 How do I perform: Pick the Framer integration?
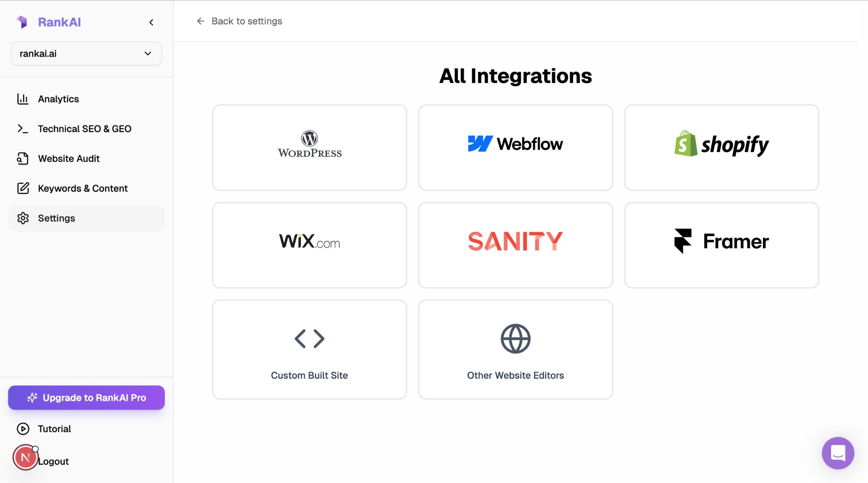[721, 245]
